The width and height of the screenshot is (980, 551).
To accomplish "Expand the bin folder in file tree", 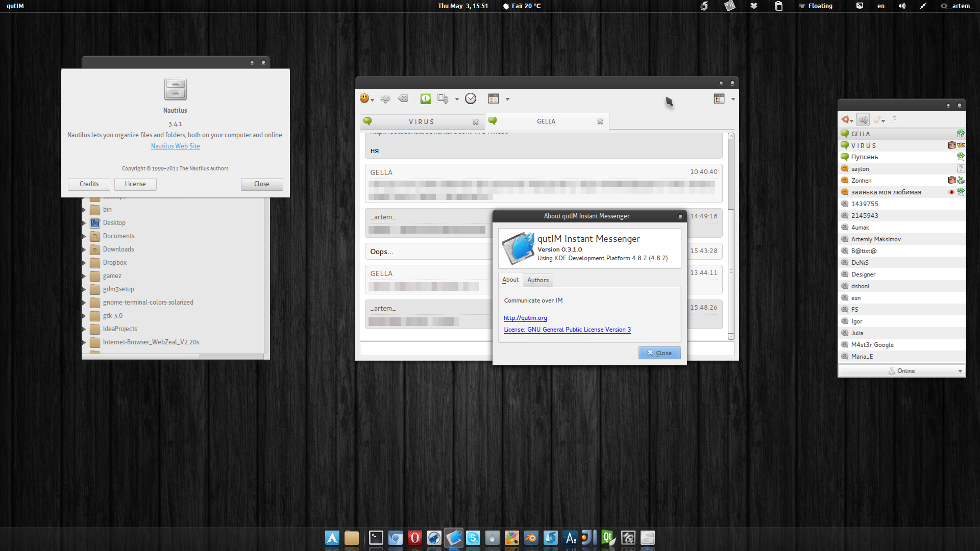I will 84,210.
